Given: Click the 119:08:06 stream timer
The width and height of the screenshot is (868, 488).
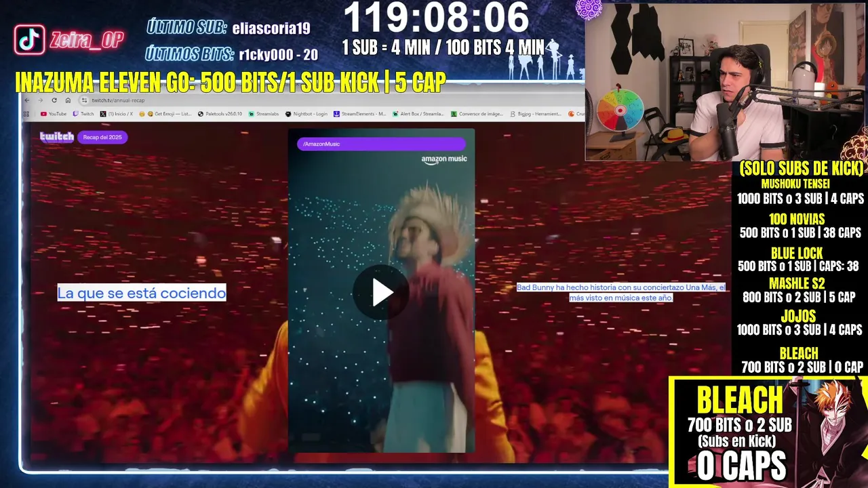Looking at the screenshot, I should point(437,18).
